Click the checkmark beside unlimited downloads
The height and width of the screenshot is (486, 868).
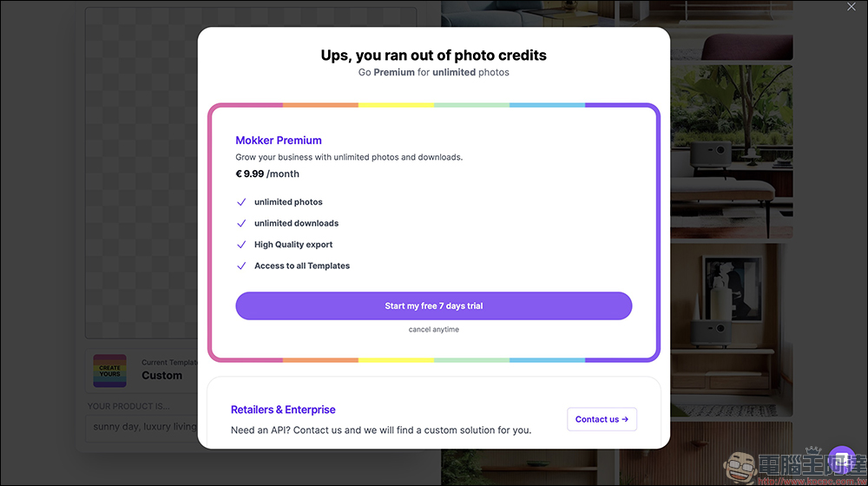[x=241, y=223]
